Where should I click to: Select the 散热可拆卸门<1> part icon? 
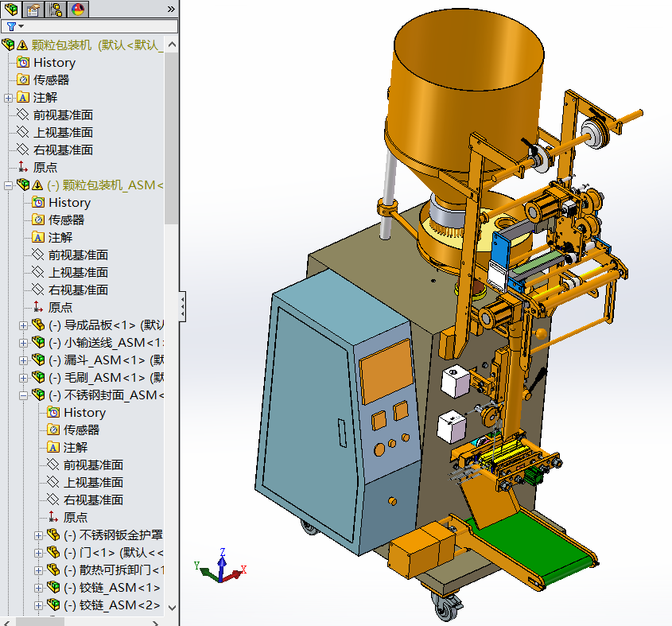(53, 570)
